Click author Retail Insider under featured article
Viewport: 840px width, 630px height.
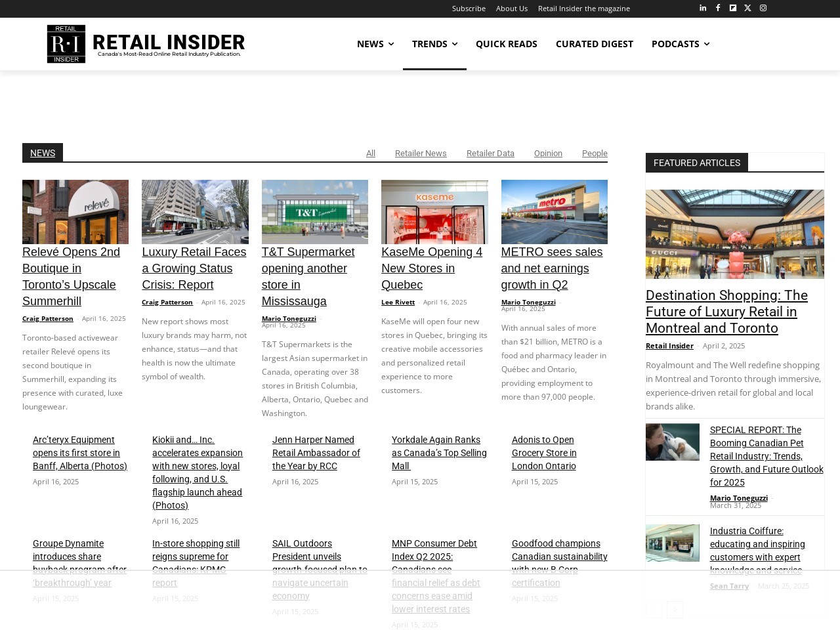coord(669,345)
